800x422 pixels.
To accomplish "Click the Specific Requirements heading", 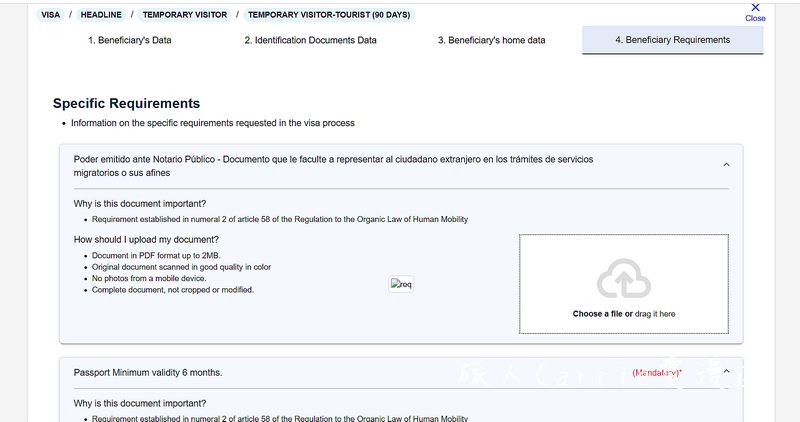I will point(127,103).
